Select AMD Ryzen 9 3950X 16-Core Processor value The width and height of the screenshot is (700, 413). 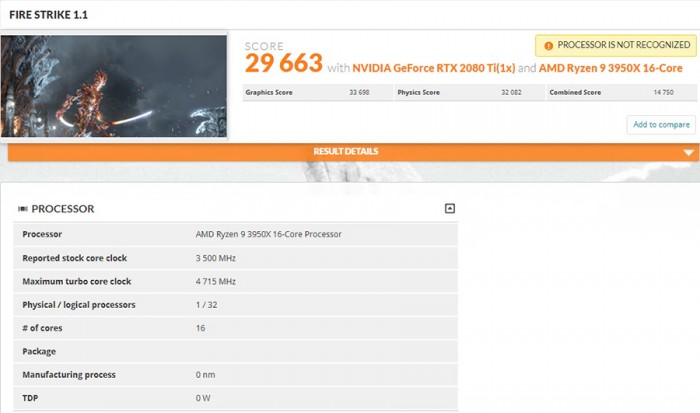click(268, 234)
